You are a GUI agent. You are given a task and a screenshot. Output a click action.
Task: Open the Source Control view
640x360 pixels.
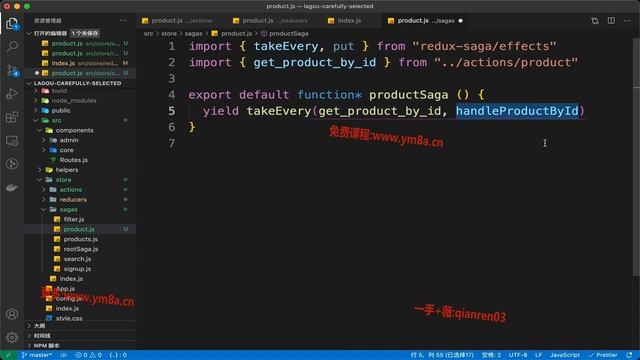coord(12,70)
